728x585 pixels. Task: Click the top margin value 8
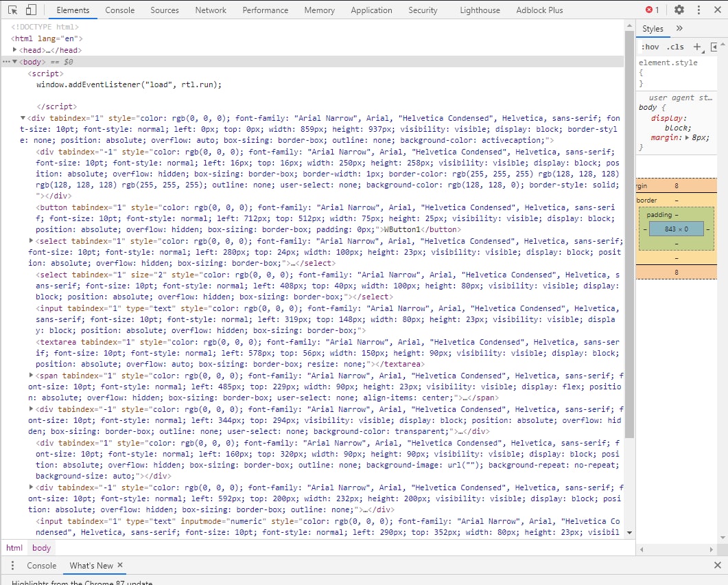(677, 186)
